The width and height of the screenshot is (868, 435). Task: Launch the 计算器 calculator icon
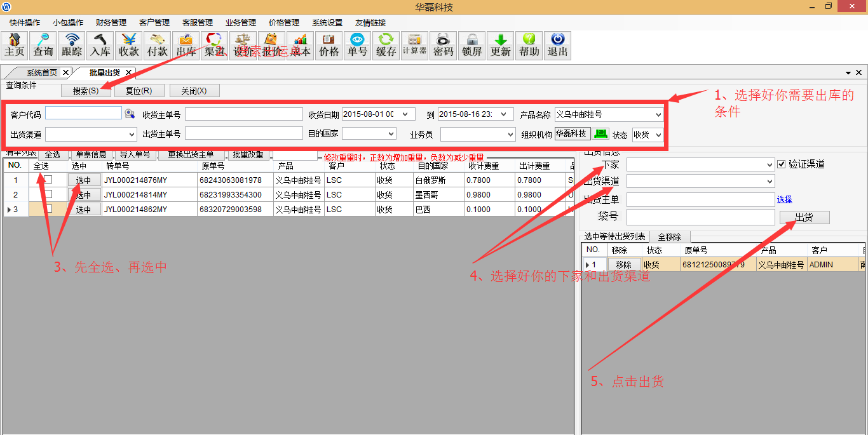[x=414, y=46]
